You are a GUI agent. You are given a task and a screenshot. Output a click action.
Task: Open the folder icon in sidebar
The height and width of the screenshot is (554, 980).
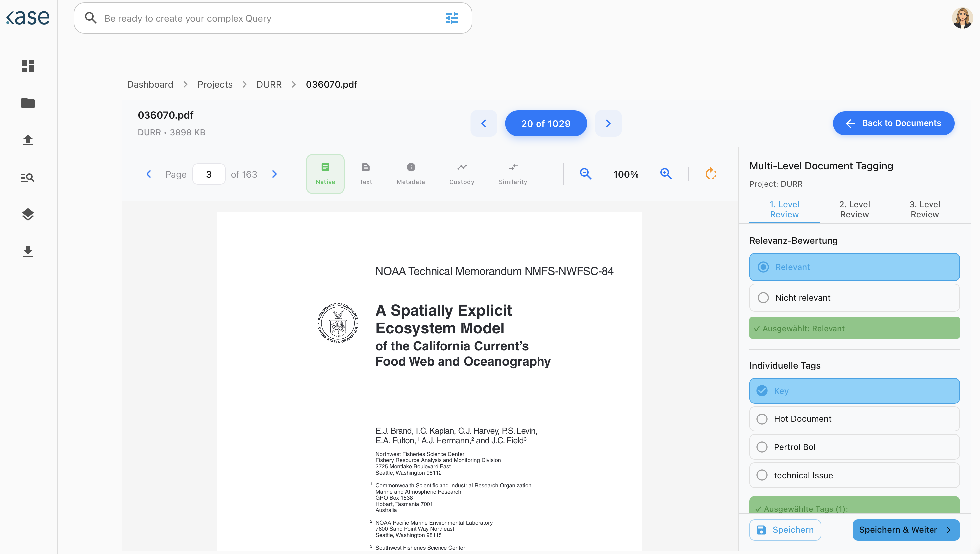coord(28,103)
